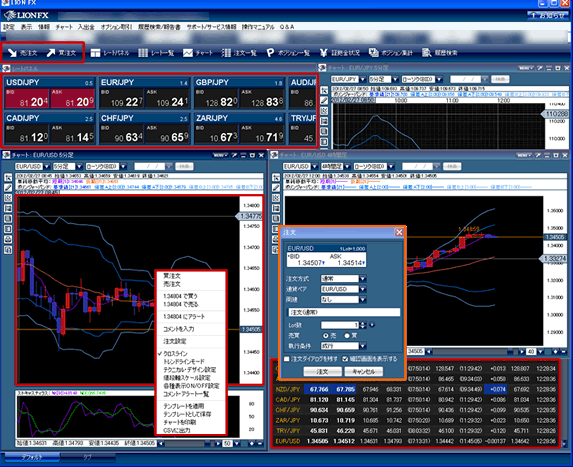Select pencil tool in EUR/USD 4時間足 chart sidebar
Viewport: 573px width, 467px height.
point(276,188)
